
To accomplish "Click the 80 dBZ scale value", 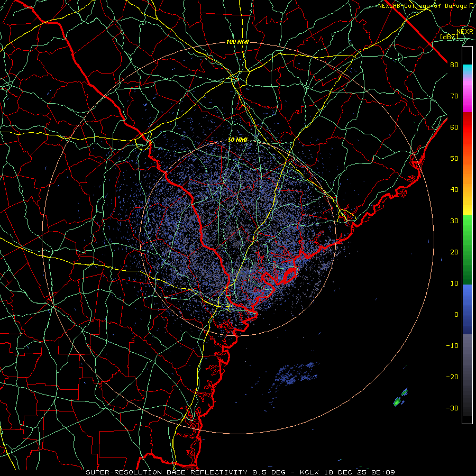I will [x=454, y=65].
